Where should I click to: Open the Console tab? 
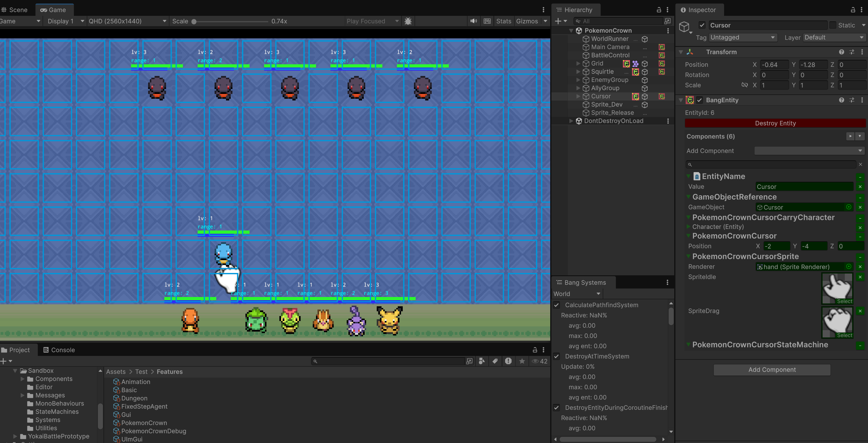pyautogui.click(x=59, y=350)
